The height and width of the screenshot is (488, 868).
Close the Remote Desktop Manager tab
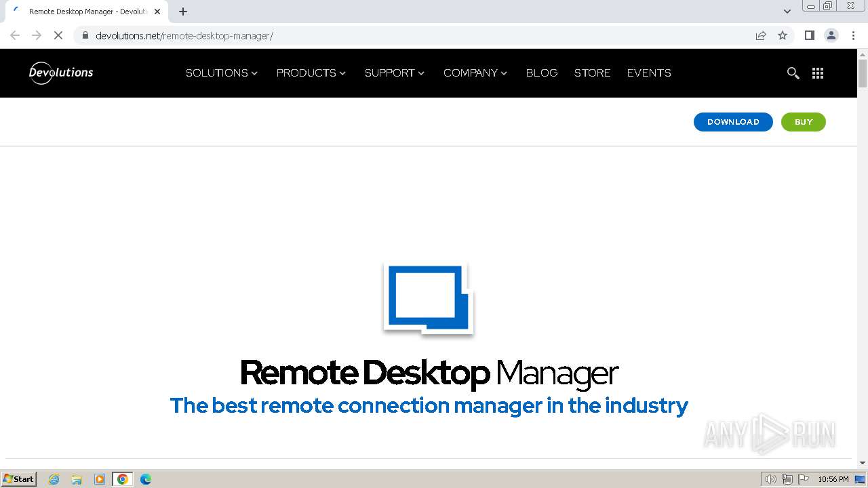(x=157, y=12)
